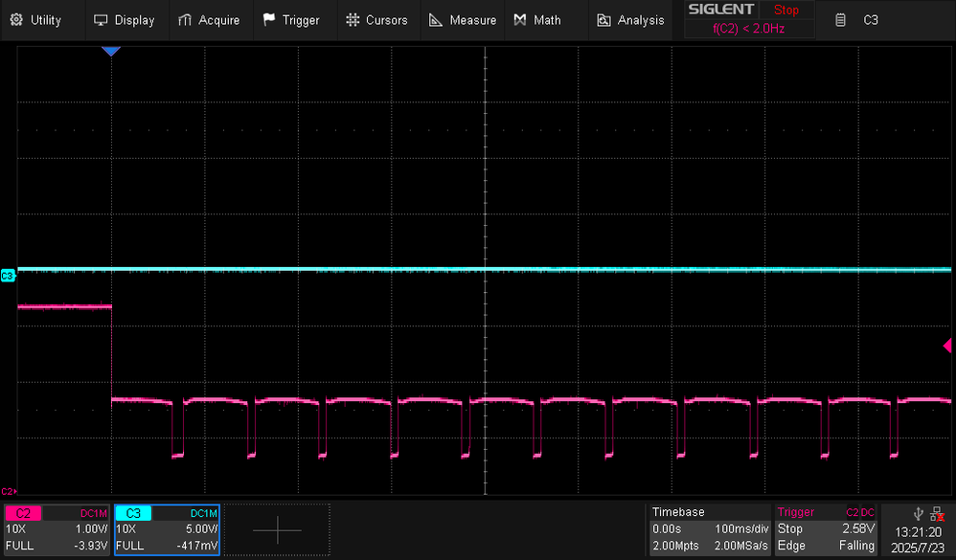
Task: Click the blue trigger position marker at top
Action: click(111, 51)
